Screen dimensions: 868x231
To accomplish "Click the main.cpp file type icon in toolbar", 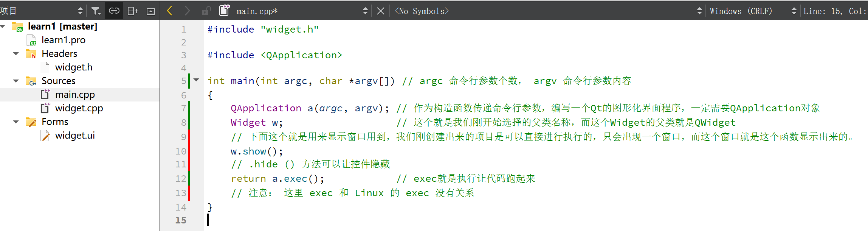I will coord(225,11).
